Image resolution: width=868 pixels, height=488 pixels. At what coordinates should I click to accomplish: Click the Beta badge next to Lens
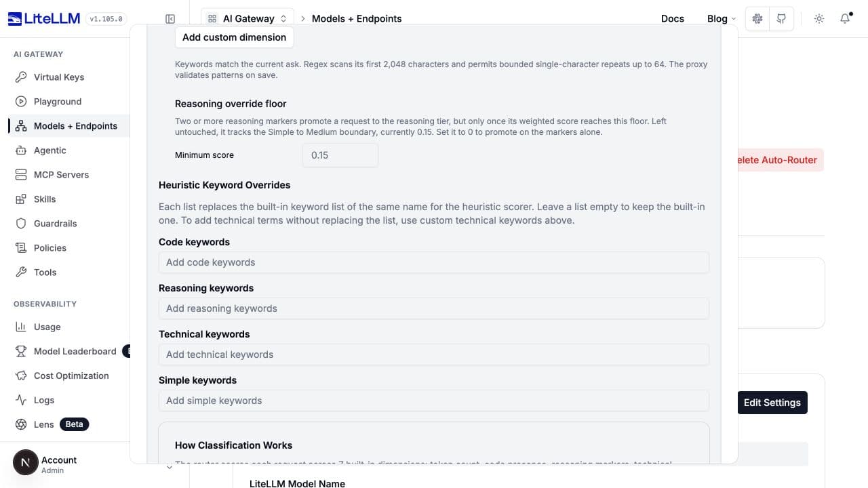click(75, 424)
